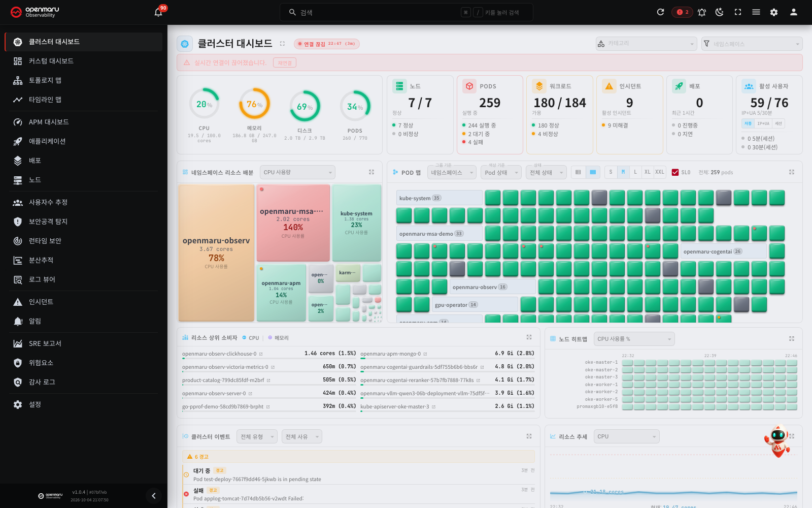Open the 네임스페이스 filter dropdown
The image size is (812, 508).
(752, 44)
